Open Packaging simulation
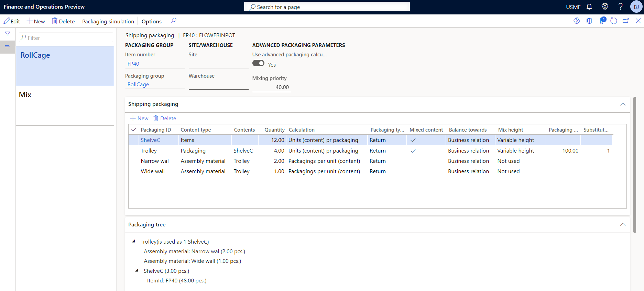 tap(108, 21)
